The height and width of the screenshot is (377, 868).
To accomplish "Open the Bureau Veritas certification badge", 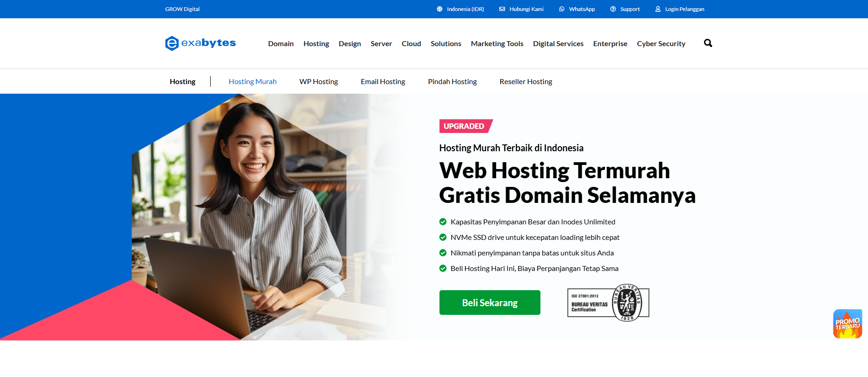I will pos(608,303).
